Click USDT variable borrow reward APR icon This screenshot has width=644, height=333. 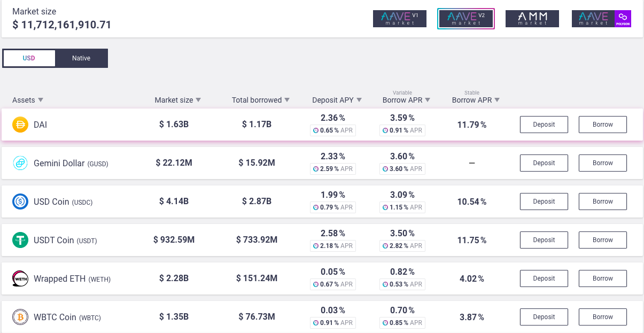point(385,246)
